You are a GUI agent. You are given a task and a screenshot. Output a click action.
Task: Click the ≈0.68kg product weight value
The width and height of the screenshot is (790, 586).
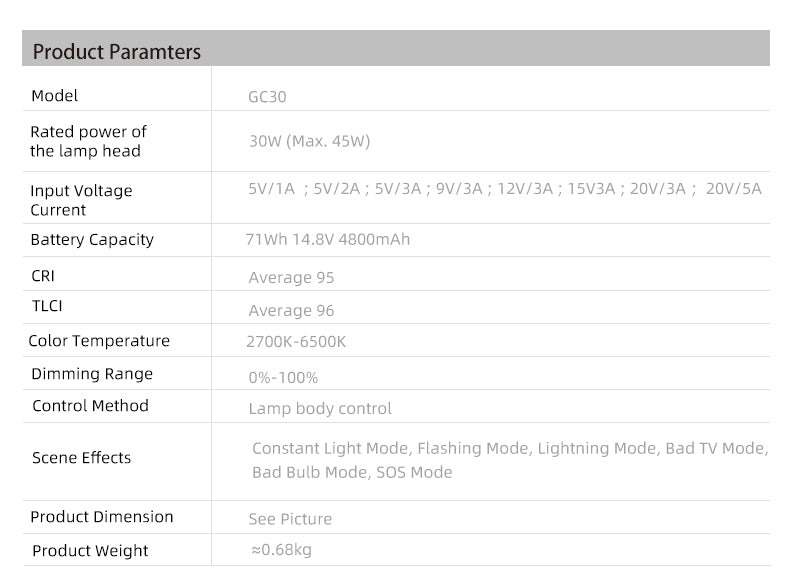tap(281, 550)
